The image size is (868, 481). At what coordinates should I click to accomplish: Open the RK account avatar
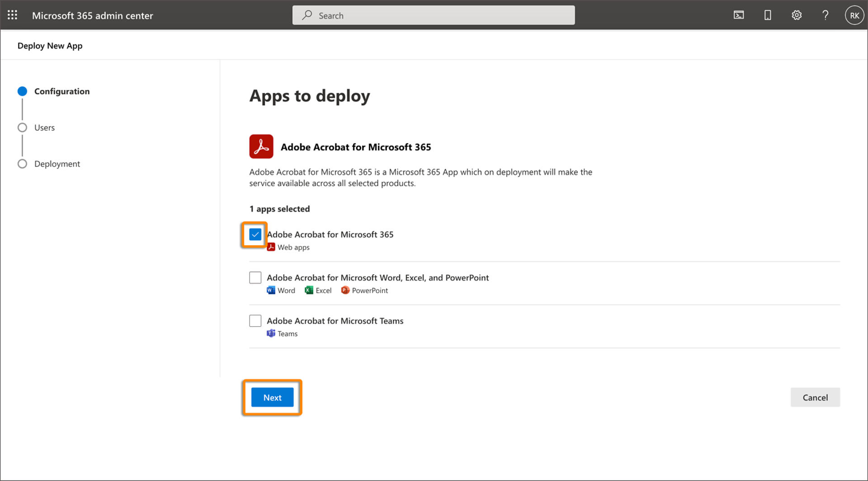pyautogui.click(x=854, y=15)
